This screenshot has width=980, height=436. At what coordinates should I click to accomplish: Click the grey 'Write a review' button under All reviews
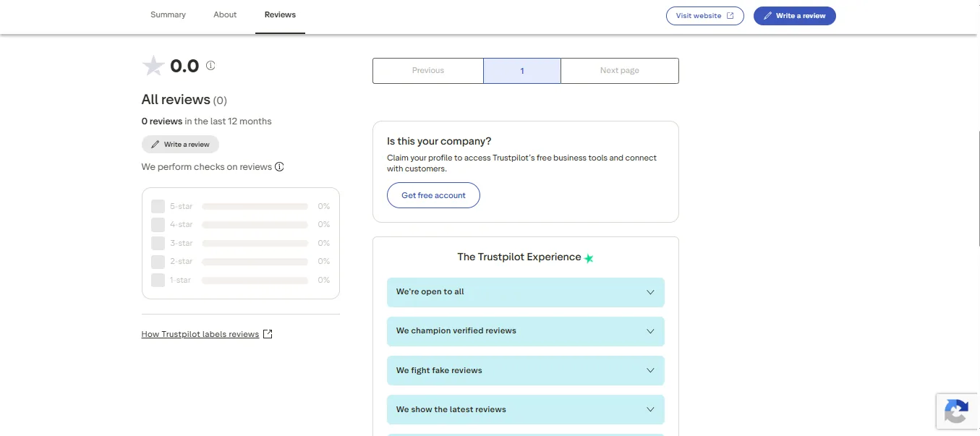180,145
